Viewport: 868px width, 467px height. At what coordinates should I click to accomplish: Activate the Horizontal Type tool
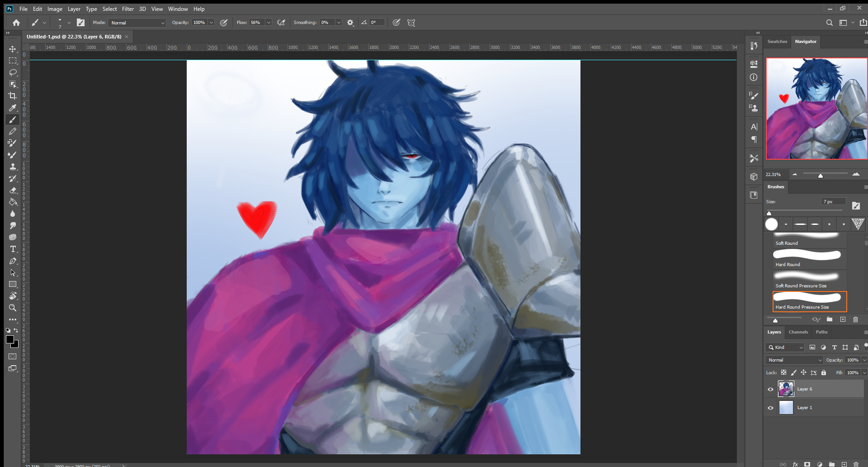(13, 249)
